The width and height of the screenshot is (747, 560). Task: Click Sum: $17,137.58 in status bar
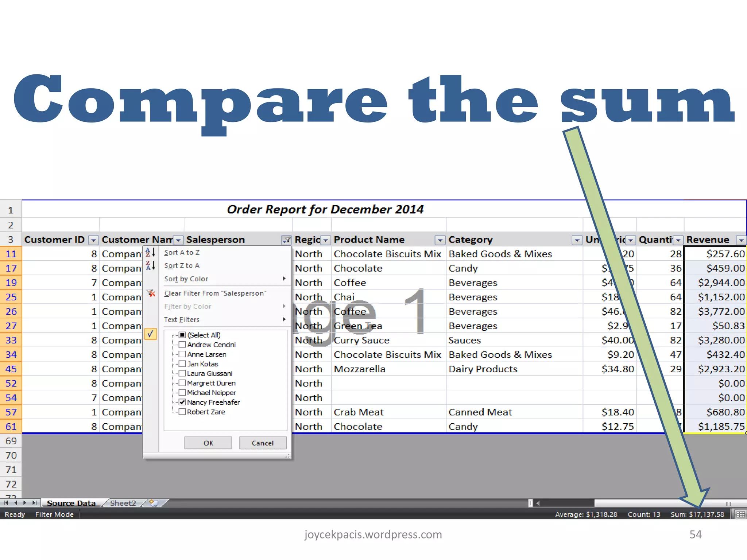coord(697,514)
